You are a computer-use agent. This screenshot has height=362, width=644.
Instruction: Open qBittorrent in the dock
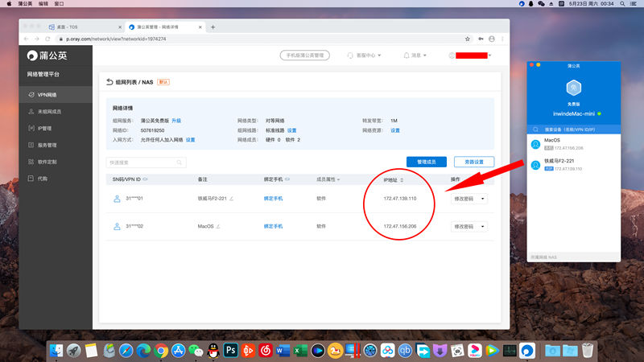coord(405,351)
